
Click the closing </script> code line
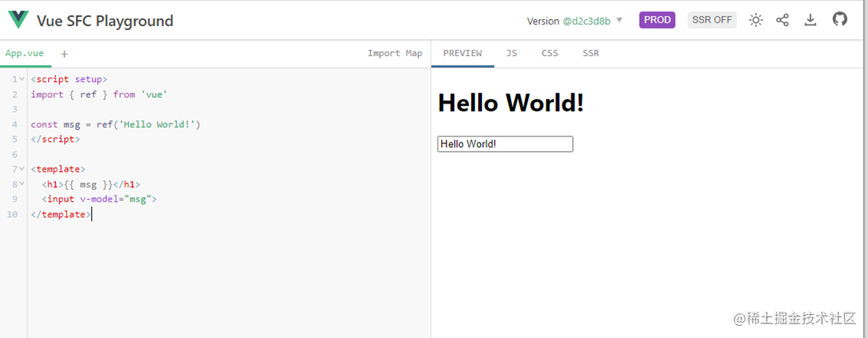55,139
